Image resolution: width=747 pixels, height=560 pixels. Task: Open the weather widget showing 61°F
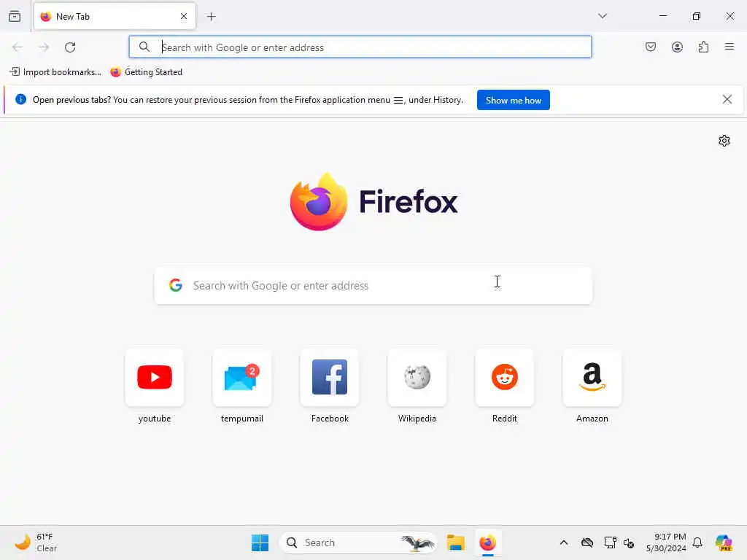(36, 542)
